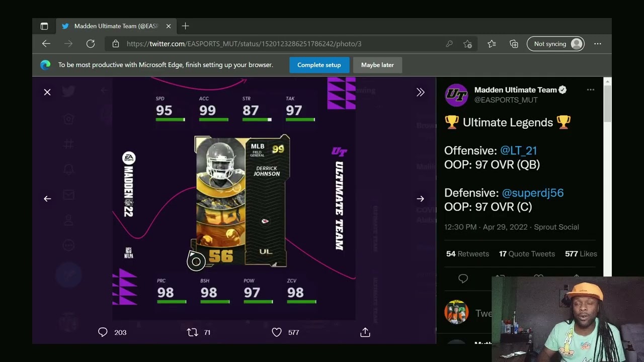Image resolution: width=644 pixels, height=362 pixels.
Task: View the 577 Likes list in side panel
Action: [581, 254]
